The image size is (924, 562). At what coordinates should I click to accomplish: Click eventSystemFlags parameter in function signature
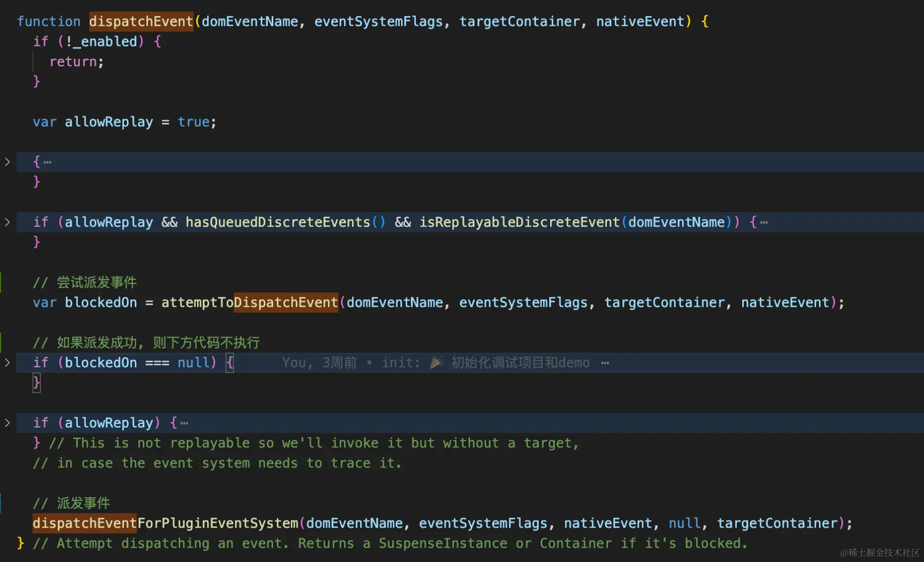tap(378, 21)
